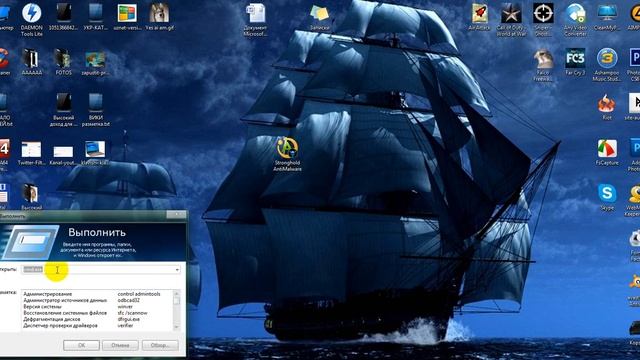The height and width of the screenshot is (360, 640).
Task: Select Восстановление системных файлов row
Action: 97,313
